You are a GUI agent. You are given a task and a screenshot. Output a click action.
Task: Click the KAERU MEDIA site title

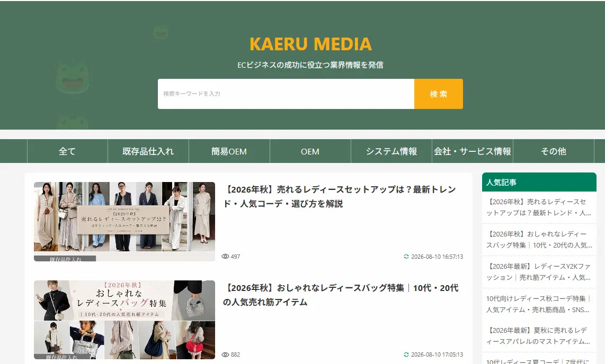[x=310, y=44]
